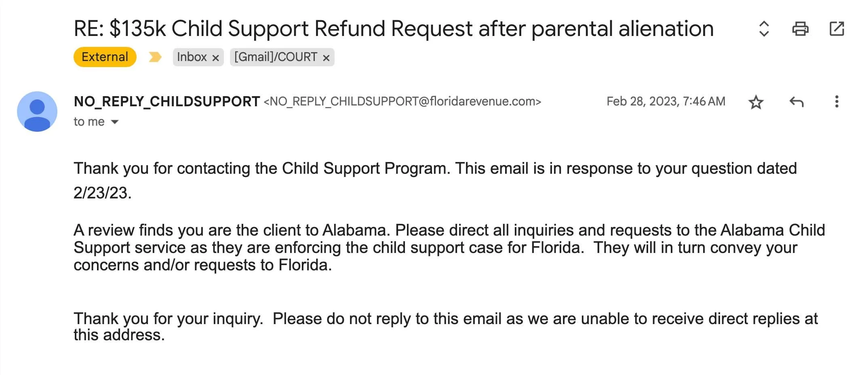The height and width of the screenshot is (375, 868).
Task: Open the email in a new window
Action: [x=836, y=29]
